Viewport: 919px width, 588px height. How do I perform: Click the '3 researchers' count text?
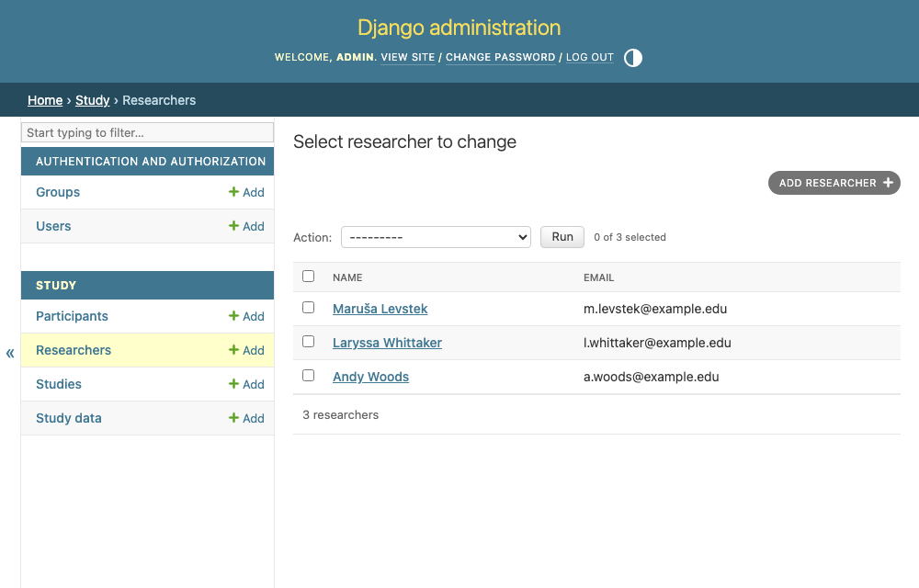pyautogui.click(x=341, y=414)
